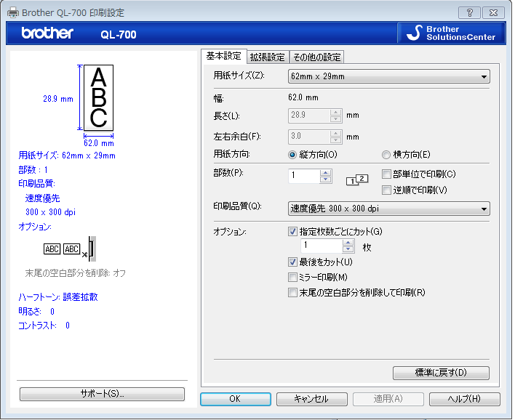515x420 pixels.
Task: Click the collate pages 1-2 icon
Action: coord(357,179)
